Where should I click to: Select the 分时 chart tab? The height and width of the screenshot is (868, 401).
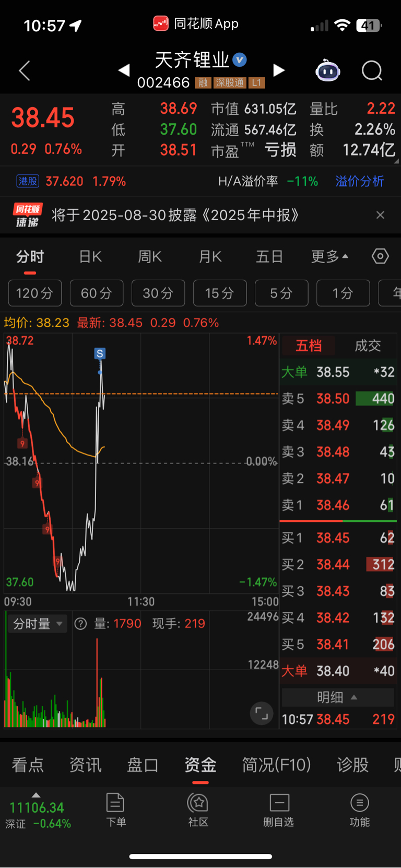coord(30,257)
